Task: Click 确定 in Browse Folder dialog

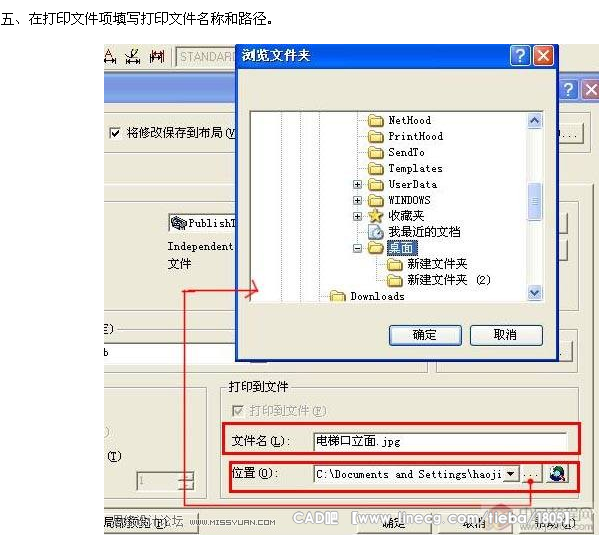Action: tap(425, 335)
